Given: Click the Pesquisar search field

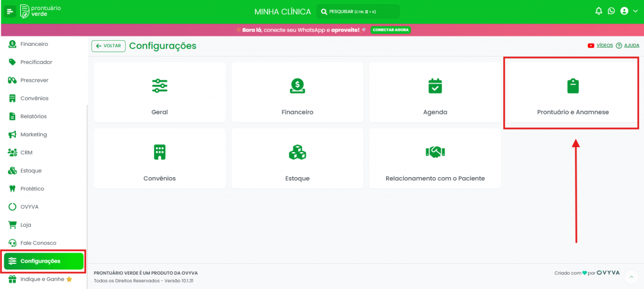Looking at the screenshot, I should click(357, 11).
